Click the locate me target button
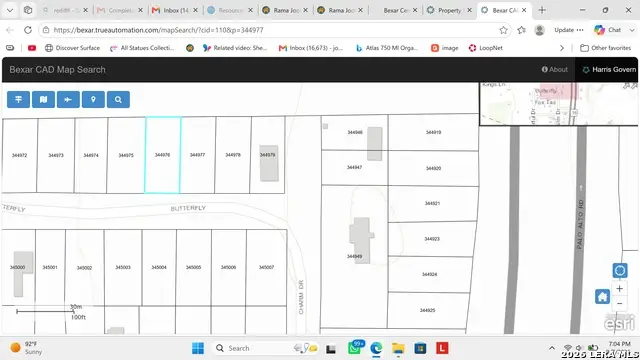640x360 pixels. click(x=620, y=270)
